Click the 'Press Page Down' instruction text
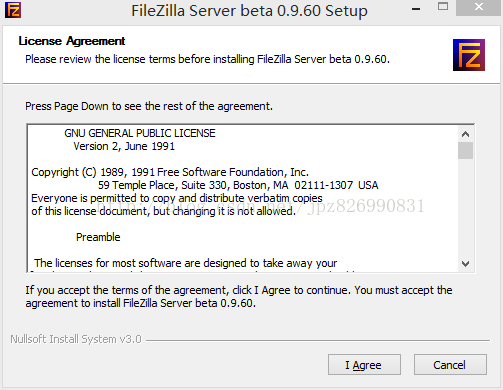The height and width of the screenshot is (390, 503). [x=149, y=106]
